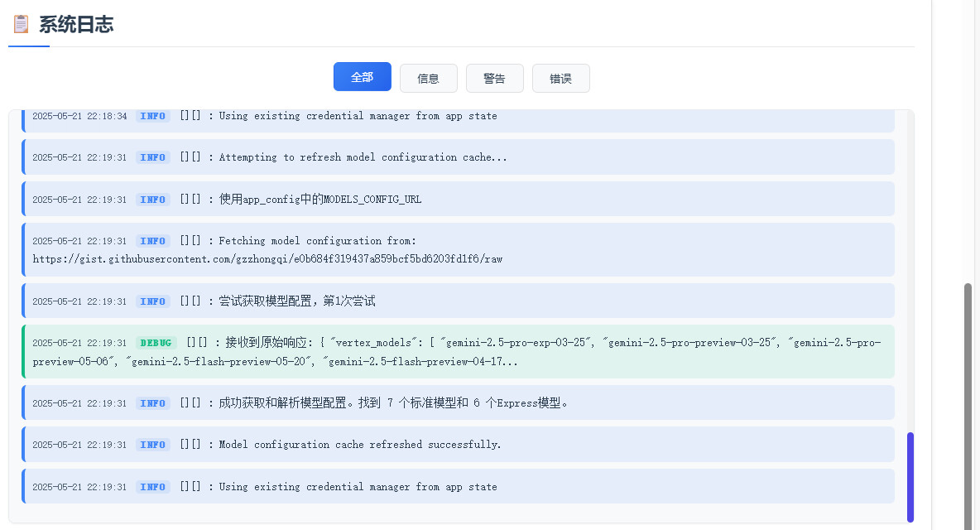Click the 警告 filter button
Image resolution: width=980 pixels, height=530 pixels.
494,78
